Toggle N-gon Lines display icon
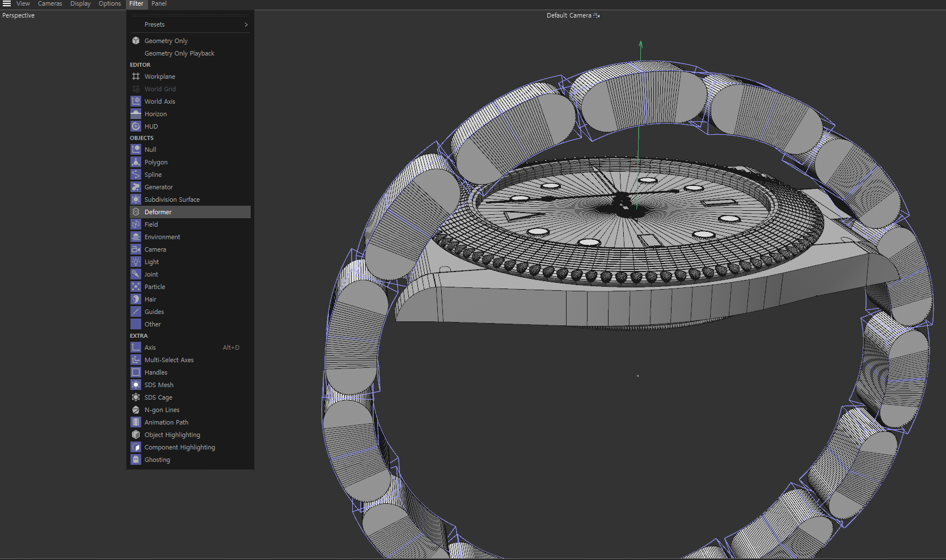The width and height of the screenshot is (946, 560). (136, 410)
